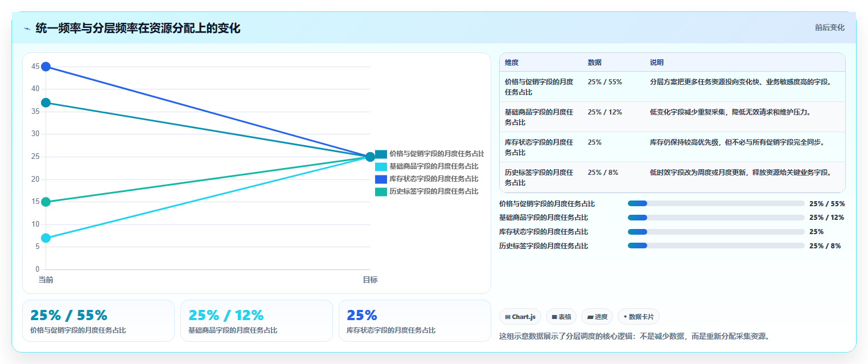This screenshot has width=868, height=364.
Task: Click the legend label 基础商品字段的月度任务占比
Action: pos(434,166)
